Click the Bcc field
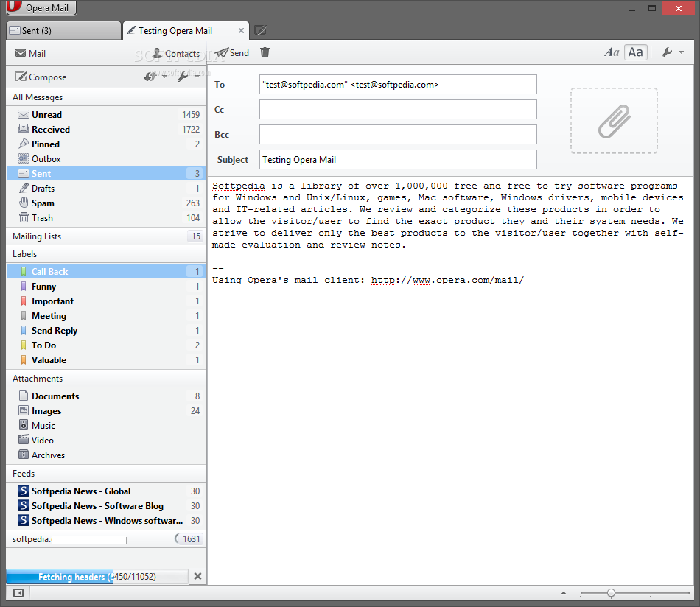Image resolution: width=700 pixels, height=607 pixels. [398, 134]
